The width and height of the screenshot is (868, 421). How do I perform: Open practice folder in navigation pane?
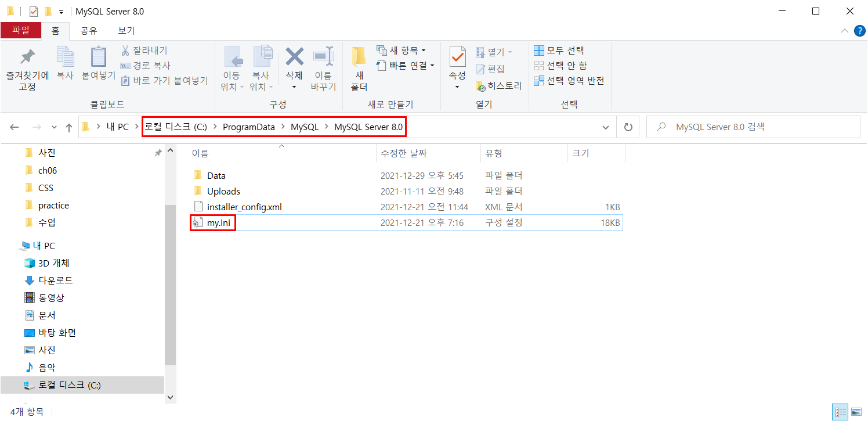pyautogui.click(x=53, y=206)
